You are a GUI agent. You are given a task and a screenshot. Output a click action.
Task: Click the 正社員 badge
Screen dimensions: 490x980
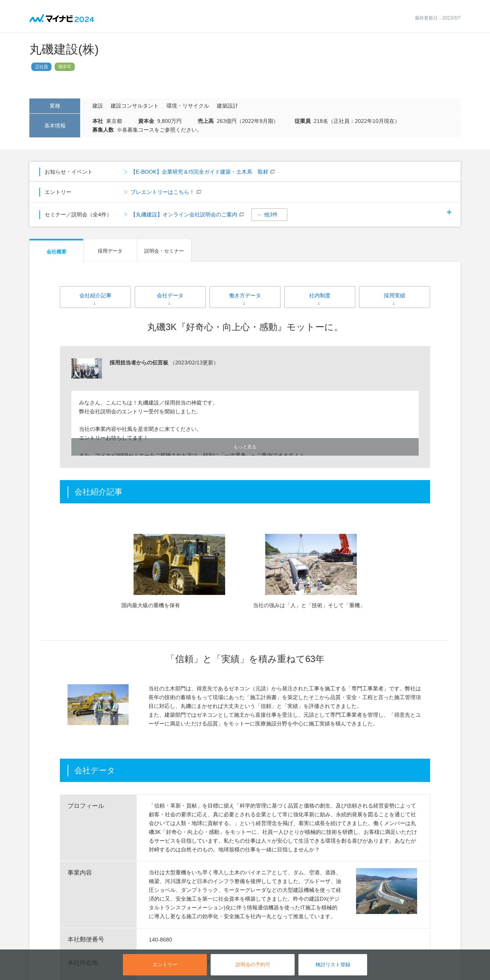click(41, 67)
